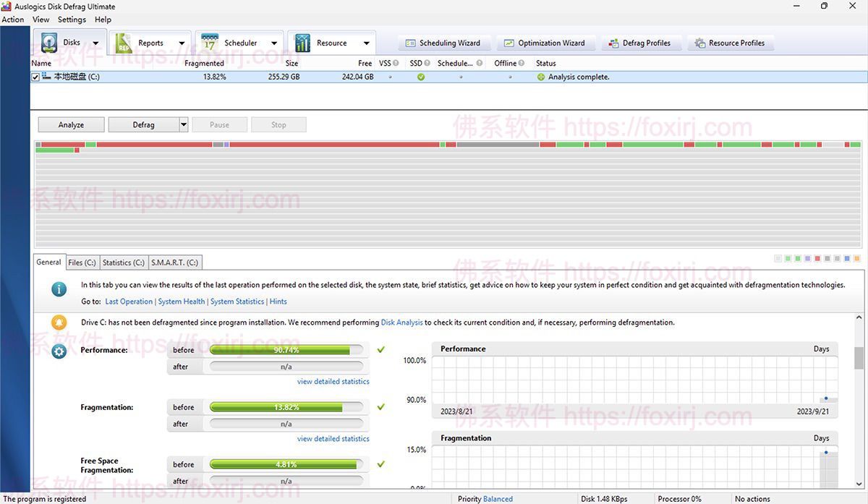
Task: Switch to the S.M.A.R.T. (C:) tab
Action: pyautogui.click(x=174, y=262)
